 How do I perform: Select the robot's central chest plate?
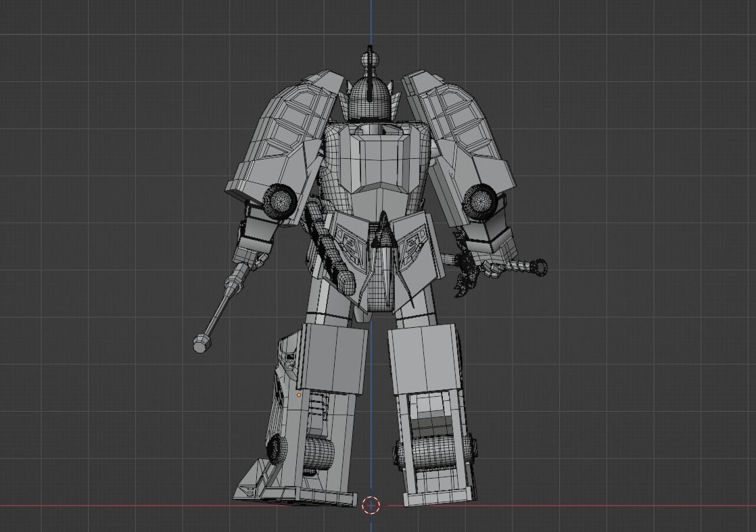tap(381, 162)
